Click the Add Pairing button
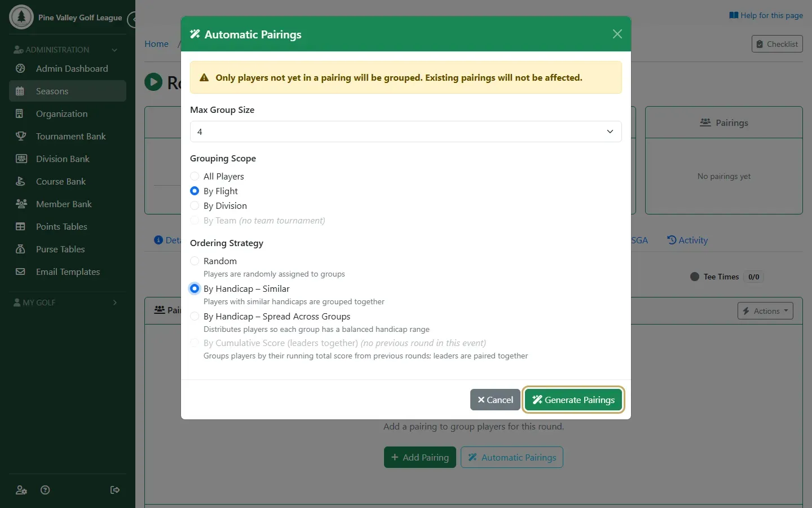 [420, 457]
